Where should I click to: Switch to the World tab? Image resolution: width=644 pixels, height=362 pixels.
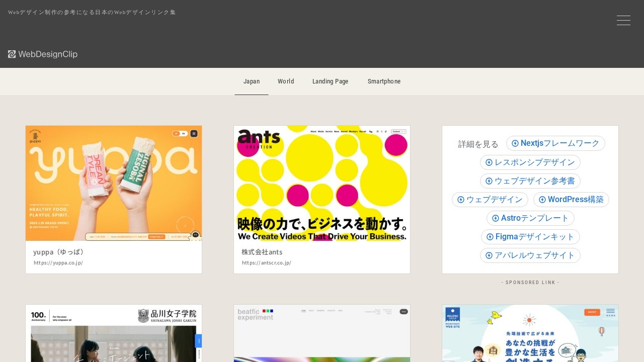point(286,81)
